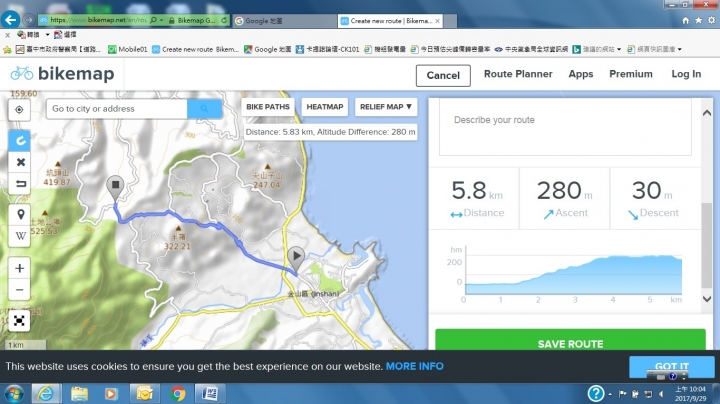The image size is (720, 404).
Task: Toggle the HEATMAP overlay
Action: [325, 107]
